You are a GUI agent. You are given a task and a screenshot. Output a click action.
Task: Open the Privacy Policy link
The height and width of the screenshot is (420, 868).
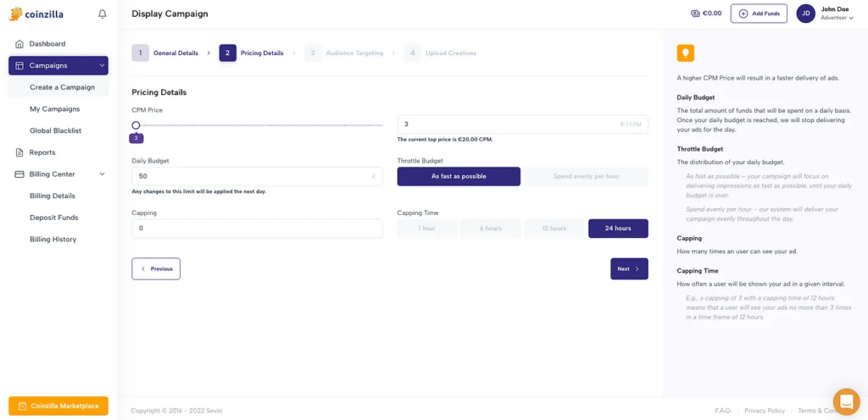765,411
